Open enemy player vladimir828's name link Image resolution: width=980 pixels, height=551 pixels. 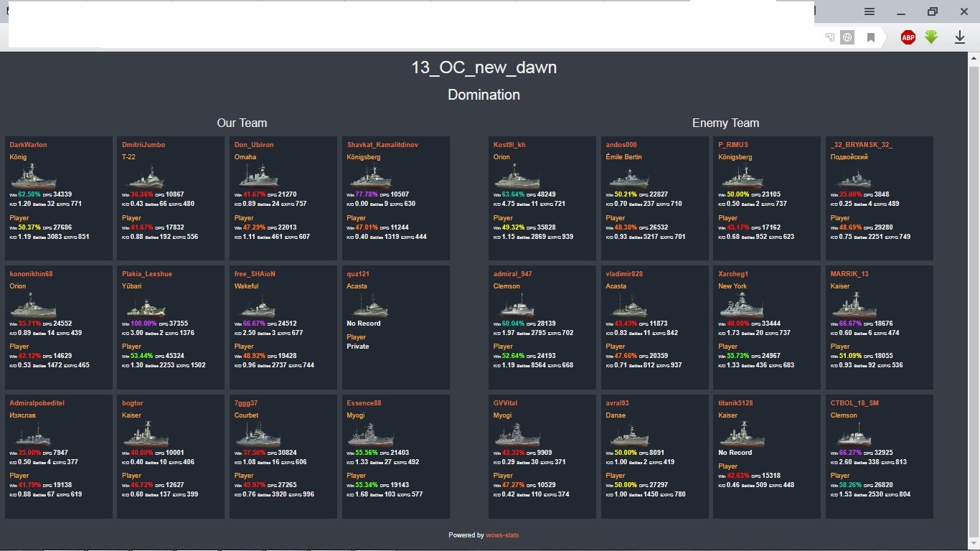(x=624, y=274)
